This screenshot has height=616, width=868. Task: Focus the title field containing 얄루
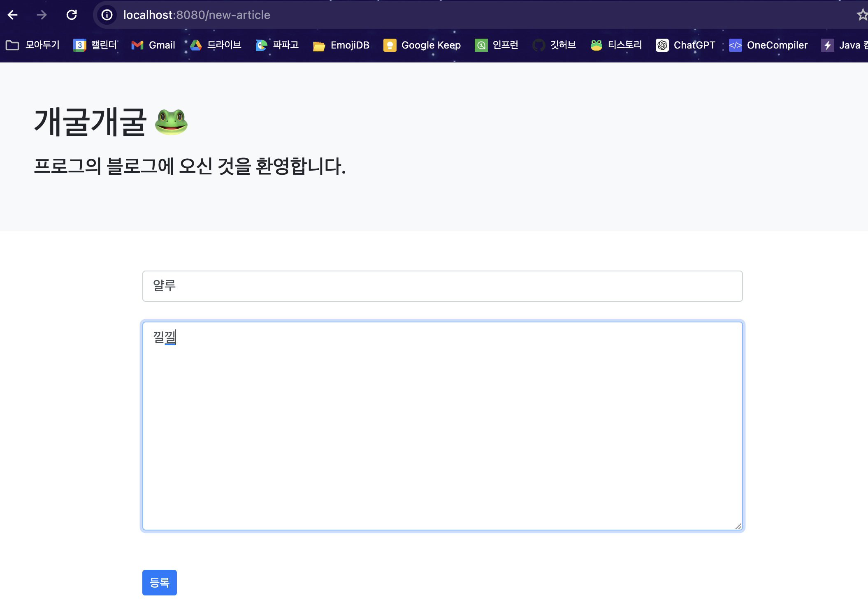[442, 286]
